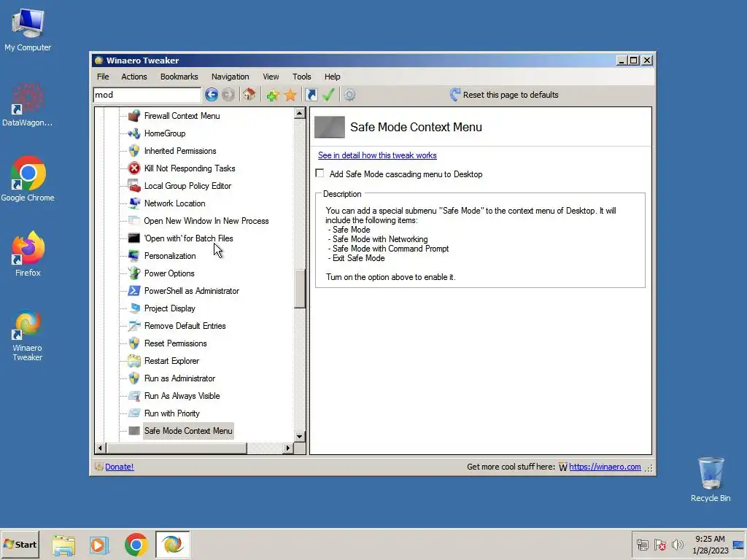Open the Actions menu
Screen dimensions: 747x560
click(x=134, y=77)
